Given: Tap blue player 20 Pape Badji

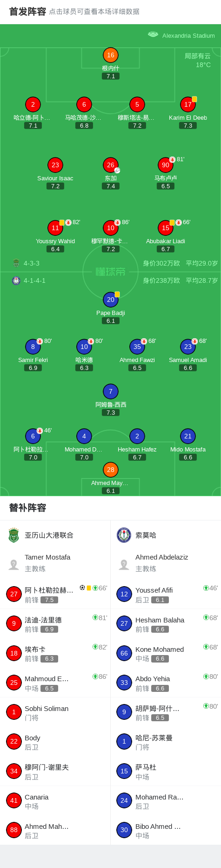Looking at the screenshot, I should [x=110, y=300].
